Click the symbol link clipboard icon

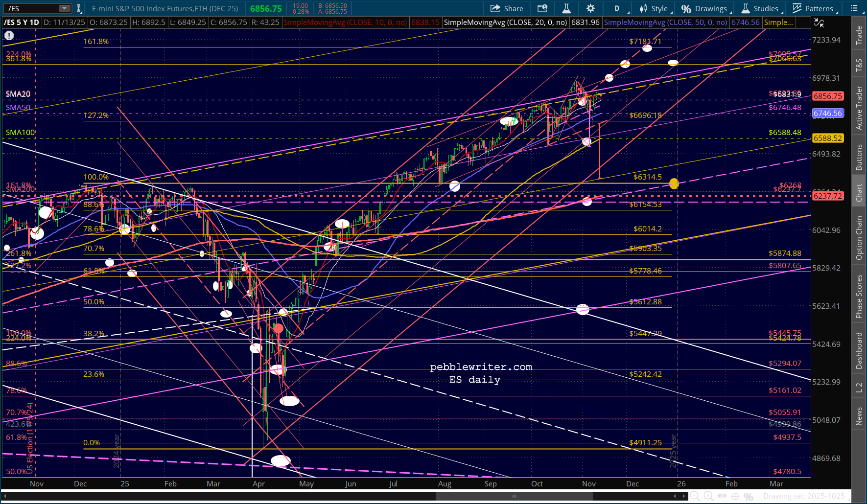(79, 8)
